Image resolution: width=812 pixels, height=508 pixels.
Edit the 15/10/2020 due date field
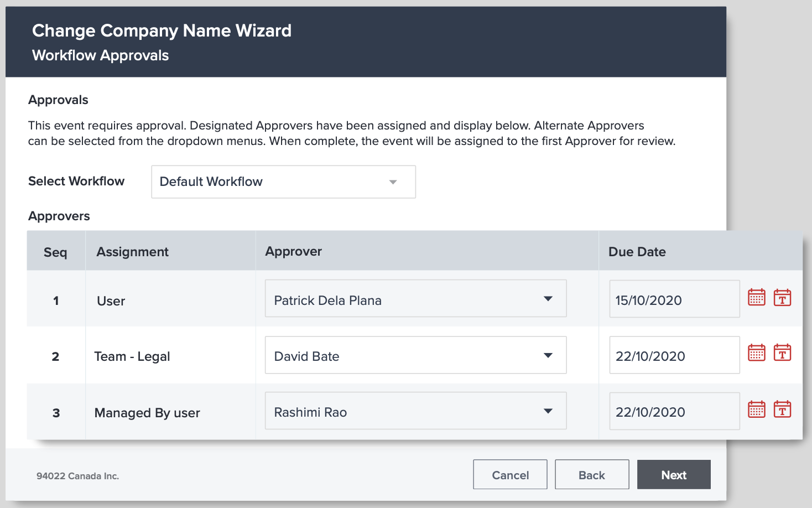pyautogui.click(x=674, y=299)
